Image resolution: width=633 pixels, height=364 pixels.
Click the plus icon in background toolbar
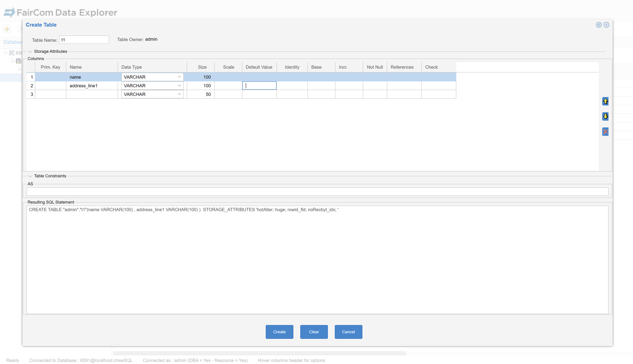coord(7,29)
